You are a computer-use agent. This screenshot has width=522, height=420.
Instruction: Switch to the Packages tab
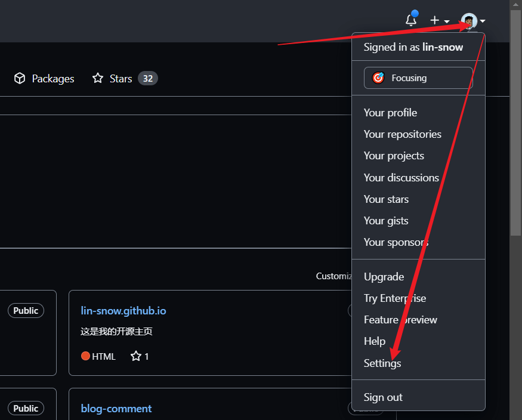click(44, 79)
